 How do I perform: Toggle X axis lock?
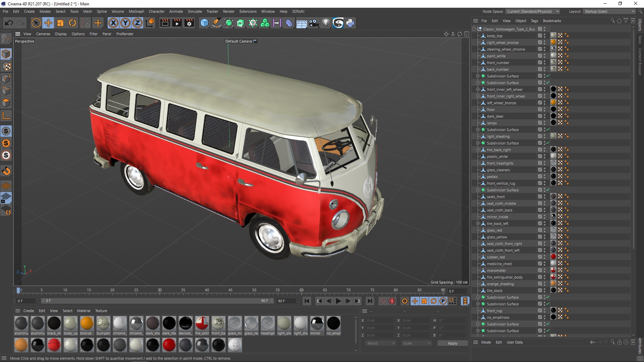click(x=113, y=23)
